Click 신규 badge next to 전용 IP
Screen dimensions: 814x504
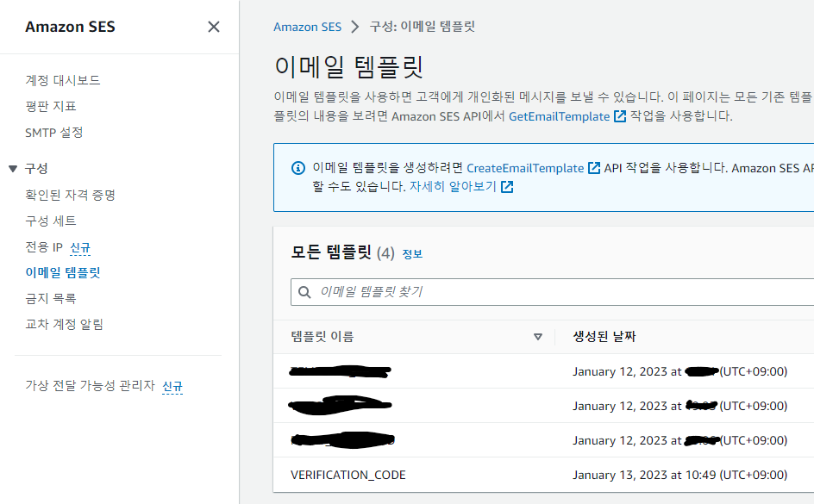click(x=80, y=248)
